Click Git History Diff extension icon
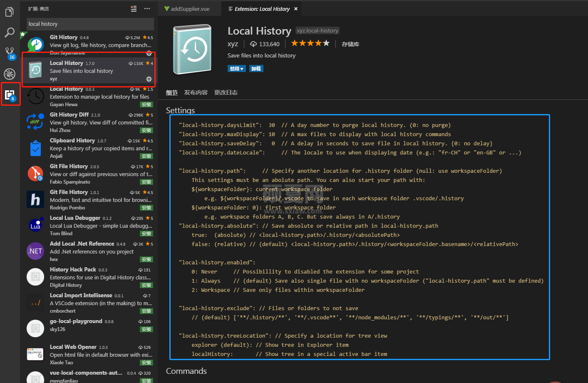Image resolution: width=588 pixels, height=383 pixels. coord(36,122)
